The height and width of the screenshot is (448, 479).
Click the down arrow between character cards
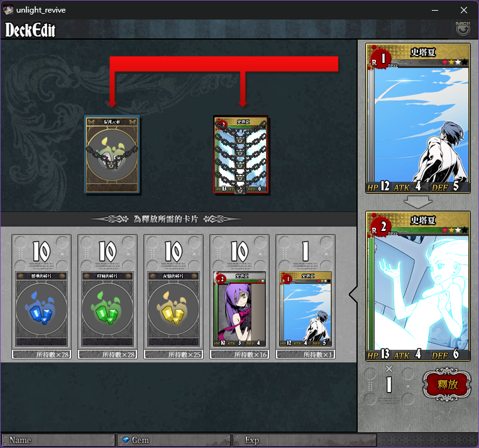pyautogui.click(x=417, y=202)
